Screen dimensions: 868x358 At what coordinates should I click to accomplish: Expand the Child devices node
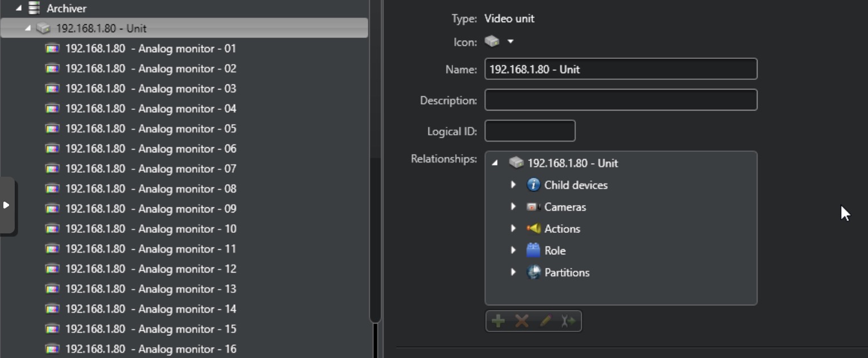(513, 185)
